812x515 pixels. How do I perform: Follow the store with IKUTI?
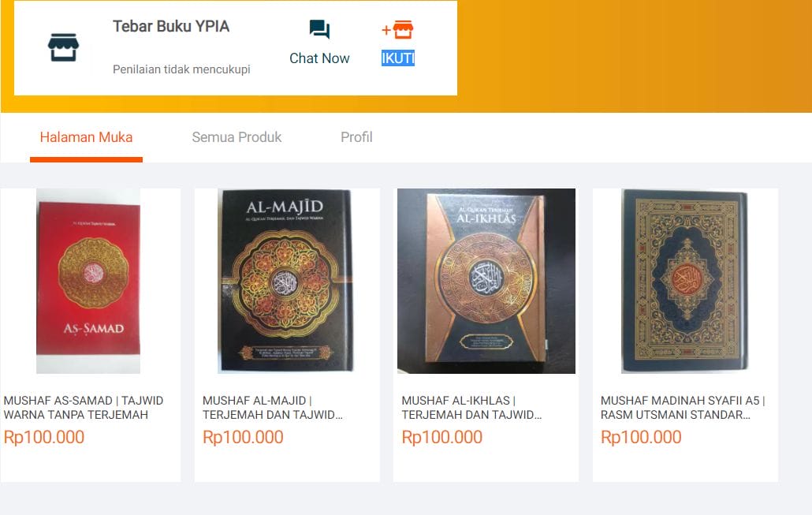(397, 58)
